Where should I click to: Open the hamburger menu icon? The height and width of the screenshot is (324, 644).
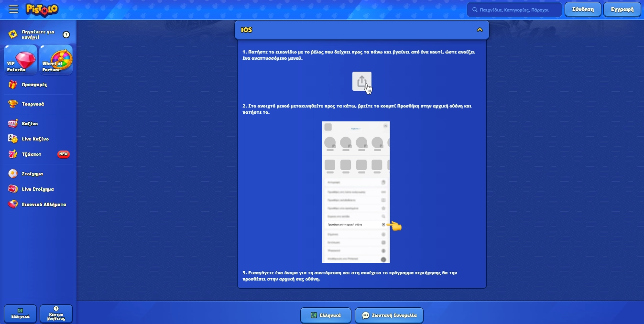(13, 10)
